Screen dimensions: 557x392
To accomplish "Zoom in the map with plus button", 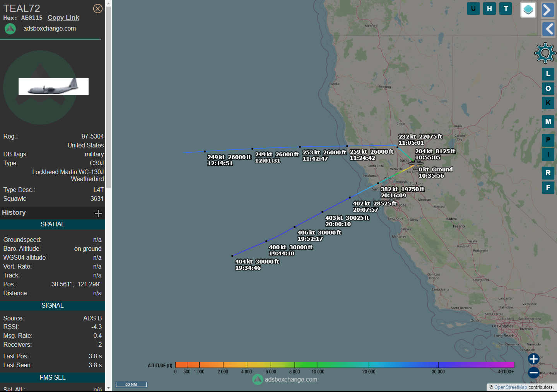I will tap(534, 359).
